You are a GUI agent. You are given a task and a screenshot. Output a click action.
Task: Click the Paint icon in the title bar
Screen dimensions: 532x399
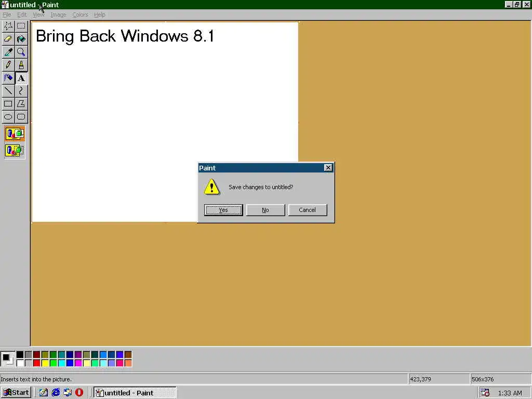coord(5,5)
